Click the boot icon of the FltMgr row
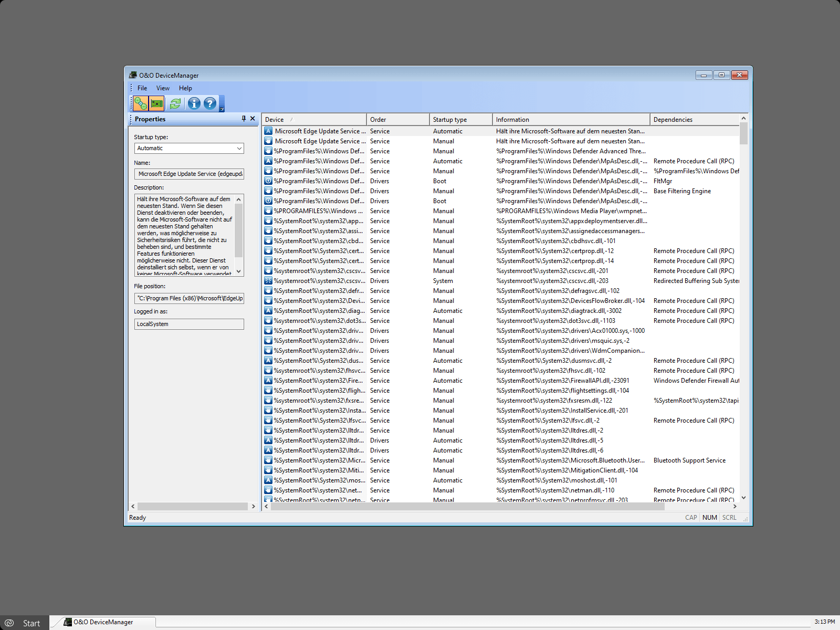The image size is (840, 630). pyautogui.click(x=268, y=181)
